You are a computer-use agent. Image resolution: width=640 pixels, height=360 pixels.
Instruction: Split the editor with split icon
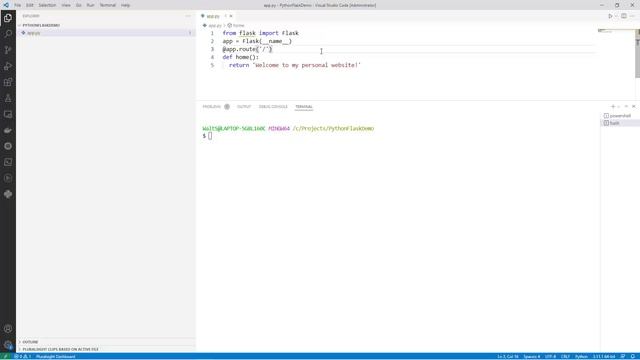[x=624, y=16]
